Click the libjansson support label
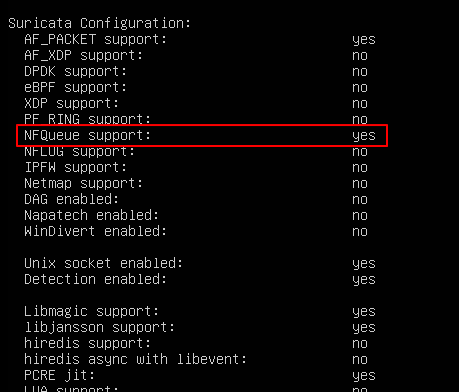This screenshot has height=392, width=459. click(x=99, y=328)
